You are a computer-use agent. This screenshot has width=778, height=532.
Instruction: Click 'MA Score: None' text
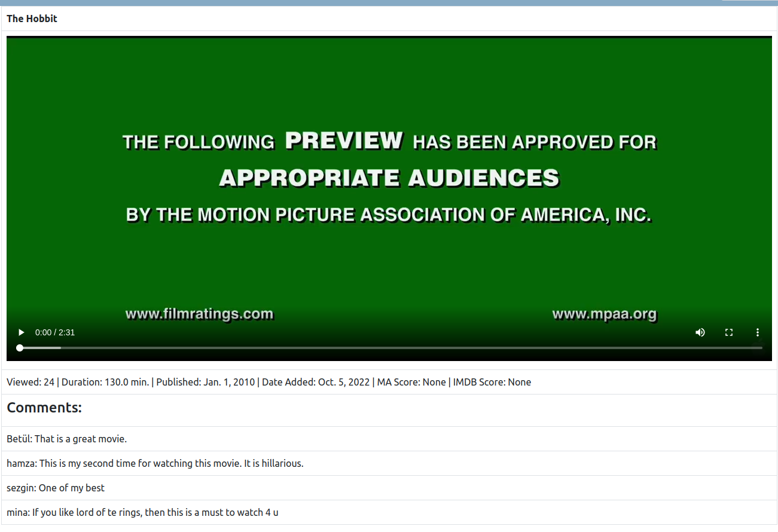(411, 382)
